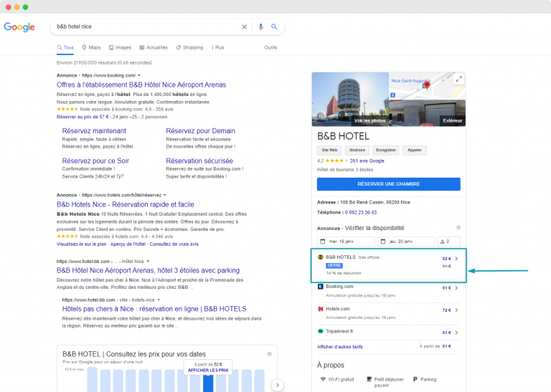Click the red map pin marker
Screen dimensions: 551x392
(427, 85)
